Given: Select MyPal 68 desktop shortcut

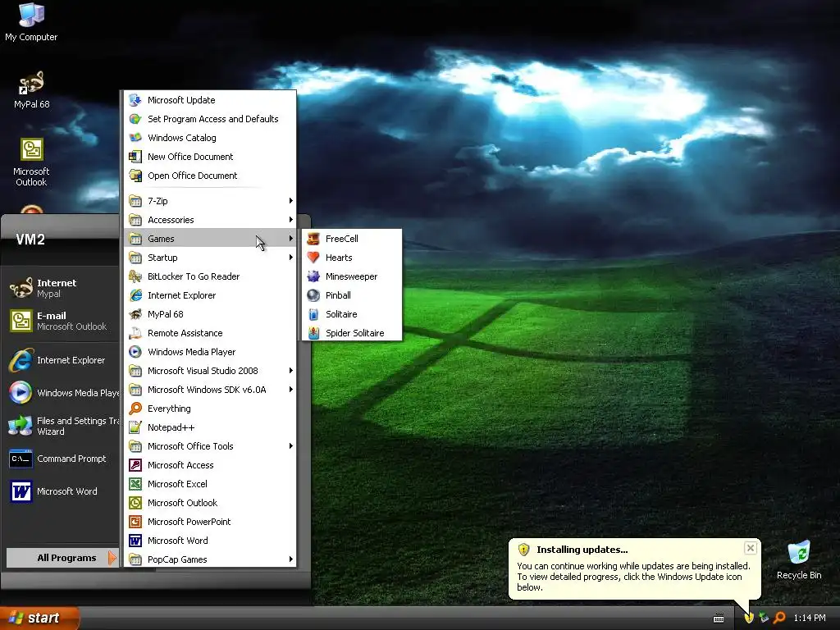Looking at the screenshot, I should coord(32,89).
